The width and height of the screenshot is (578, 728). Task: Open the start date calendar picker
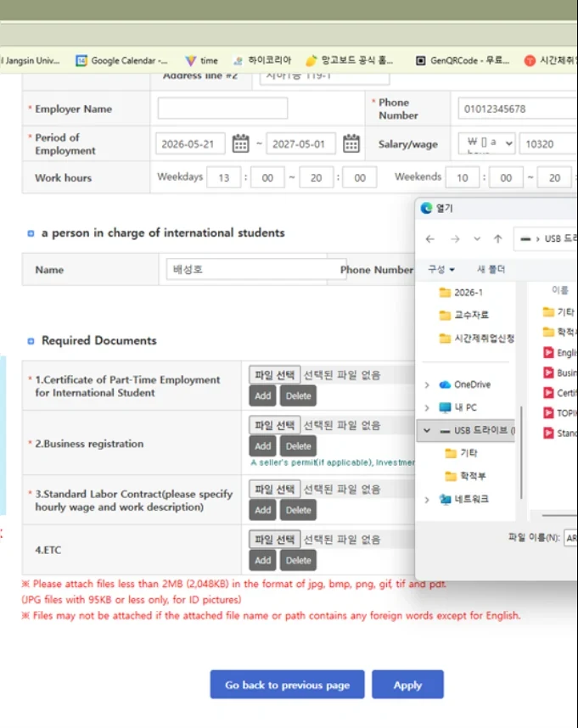coord(240,143)
